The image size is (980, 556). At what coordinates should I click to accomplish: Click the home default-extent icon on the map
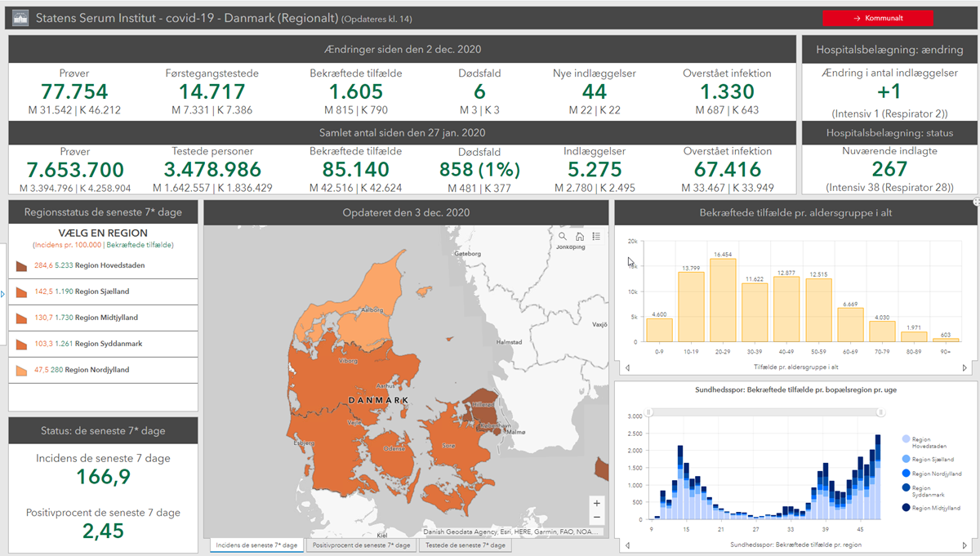(x=579, y=236)
